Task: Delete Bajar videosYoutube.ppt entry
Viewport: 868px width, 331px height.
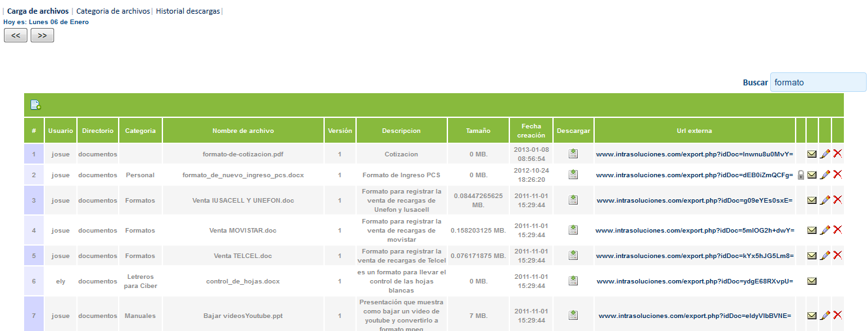Action: click(837, 315)
